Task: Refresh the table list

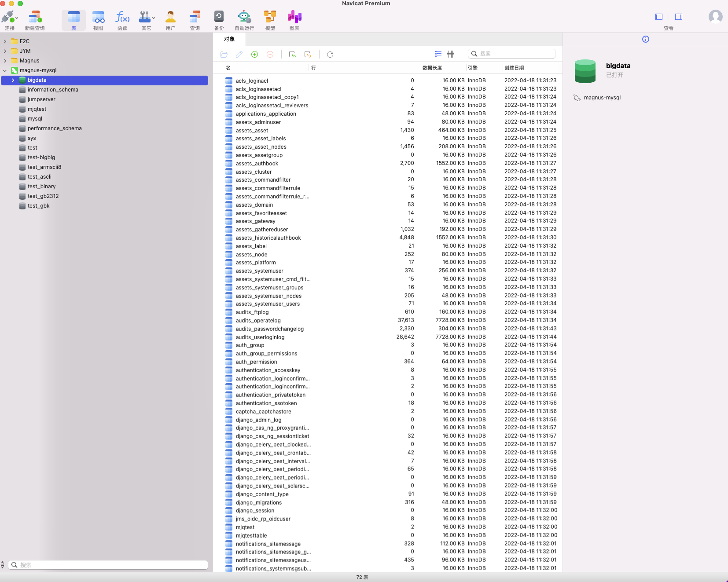Action: [x=330, y=54]
